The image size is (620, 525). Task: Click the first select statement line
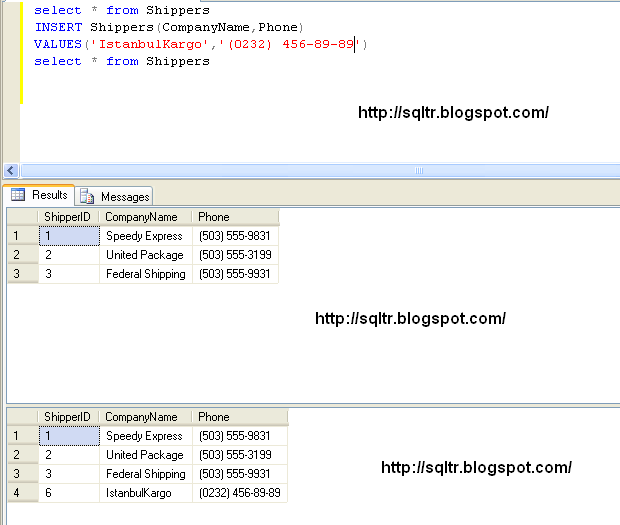[122, 10]
